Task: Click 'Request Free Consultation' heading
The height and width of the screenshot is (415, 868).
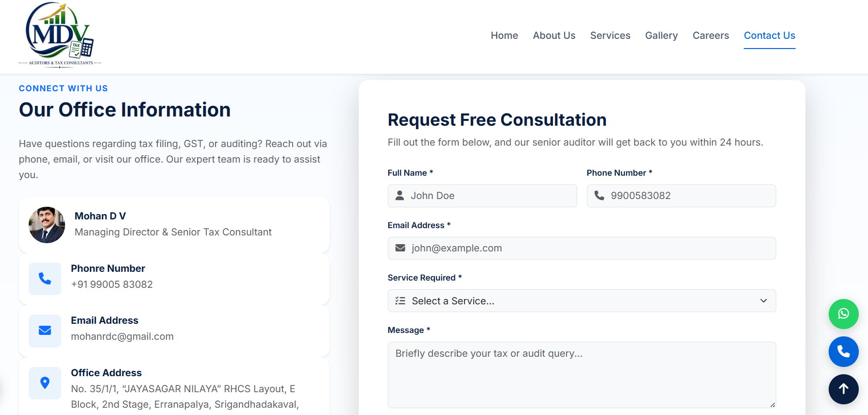Action: (497, 120)
